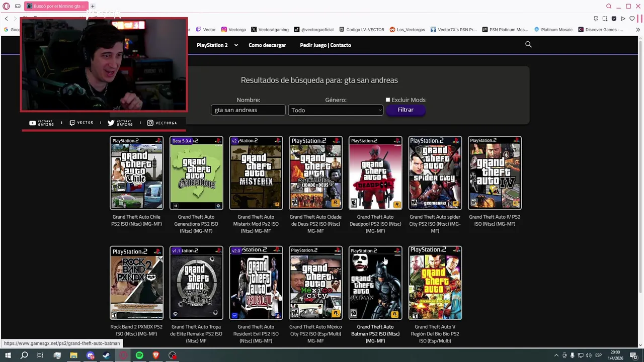Open Windows taskbar search
This screenshot has height=362, width=644.
pyautogui.click(x=24, y=355)
